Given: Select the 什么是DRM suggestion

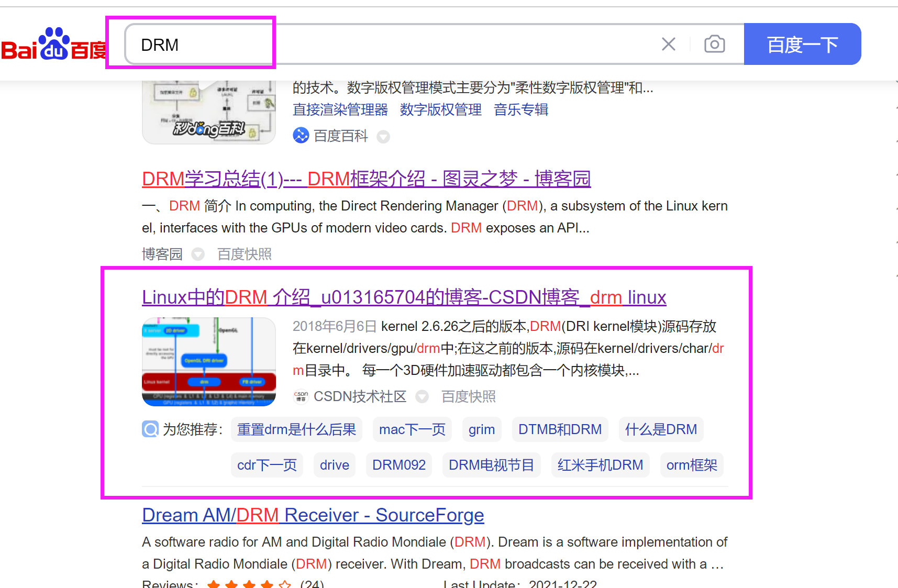Looking at the screenshot, I should 661,429.
